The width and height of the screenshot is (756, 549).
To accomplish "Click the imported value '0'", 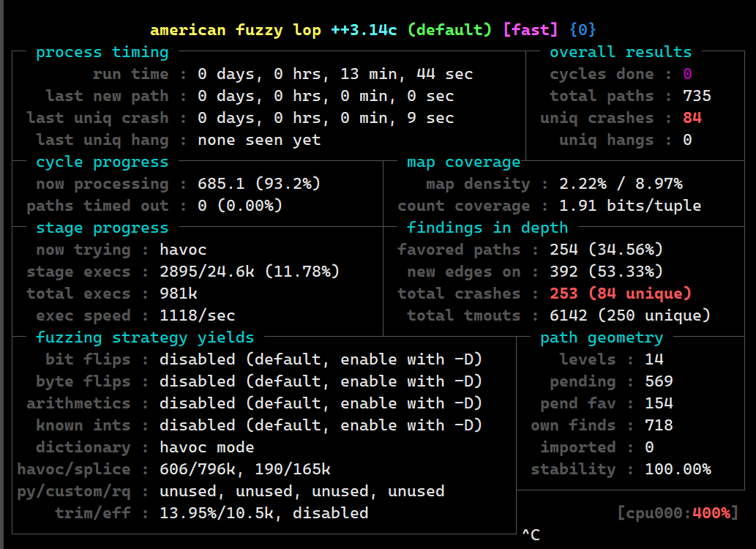I will click(649, 448).
